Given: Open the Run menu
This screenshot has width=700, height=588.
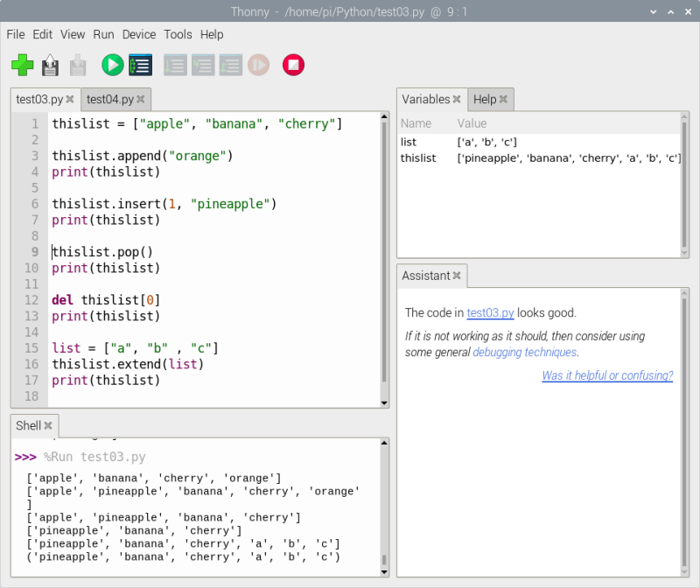Looking at the screenshot, I should (103, 34).
